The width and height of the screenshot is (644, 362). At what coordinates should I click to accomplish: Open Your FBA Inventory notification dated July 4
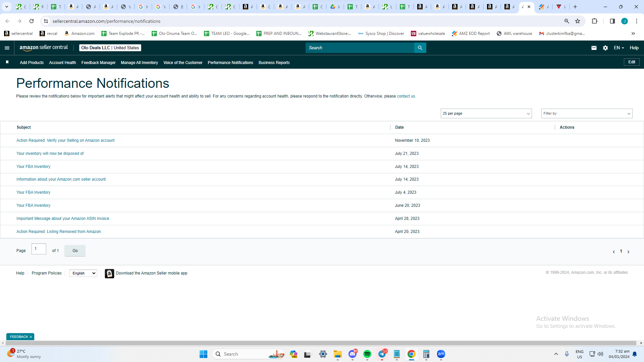coord(34,192)
